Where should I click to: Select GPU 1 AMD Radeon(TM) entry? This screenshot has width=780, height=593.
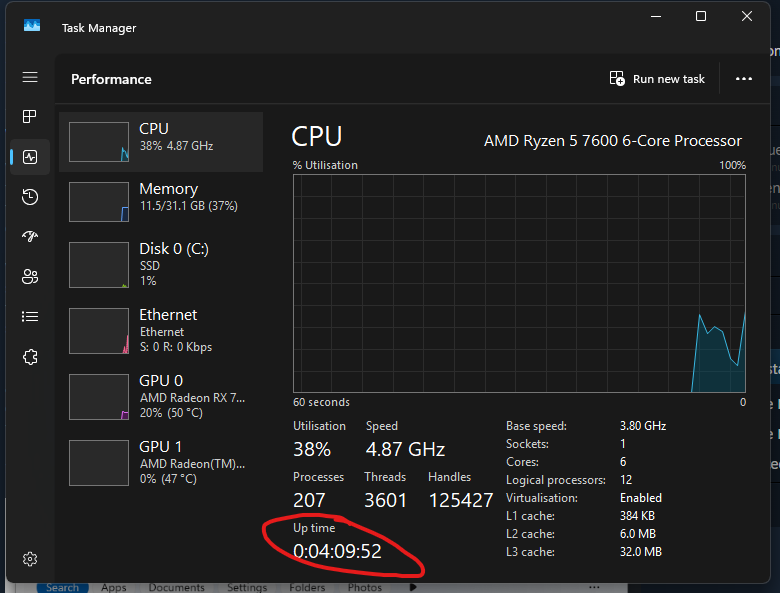pyautogui.click(x=161, y=463)
